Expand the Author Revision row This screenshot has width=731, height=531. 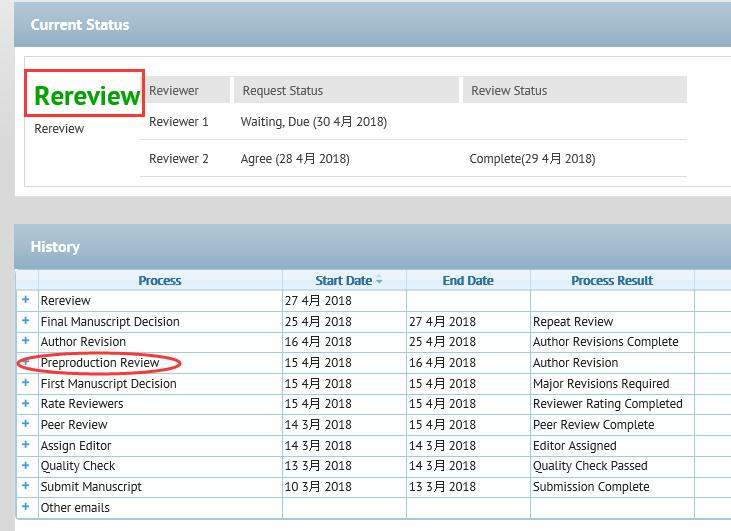(x=26, y=342)
